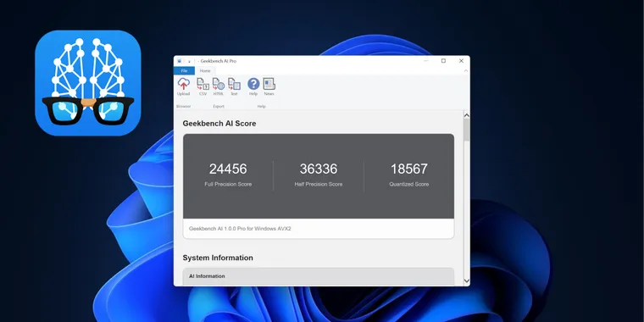Click the vertical scrollbar thumb
The width and height of the screenshot is (644, 322).
pos(467,130)
